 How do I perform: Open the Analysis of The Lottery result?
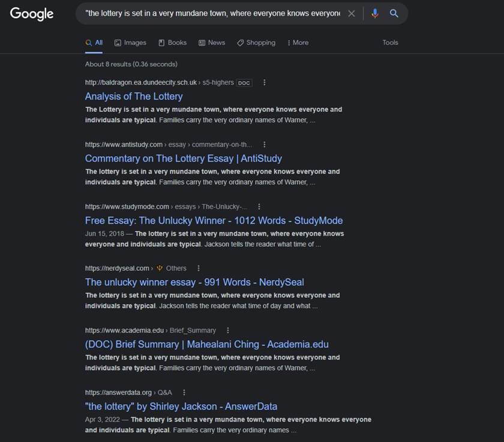pos(134,96)
